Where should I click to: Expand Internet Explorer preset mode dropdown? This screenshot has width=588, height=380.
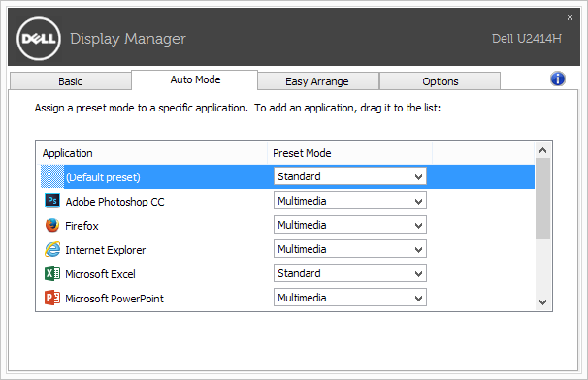[350, 249]
